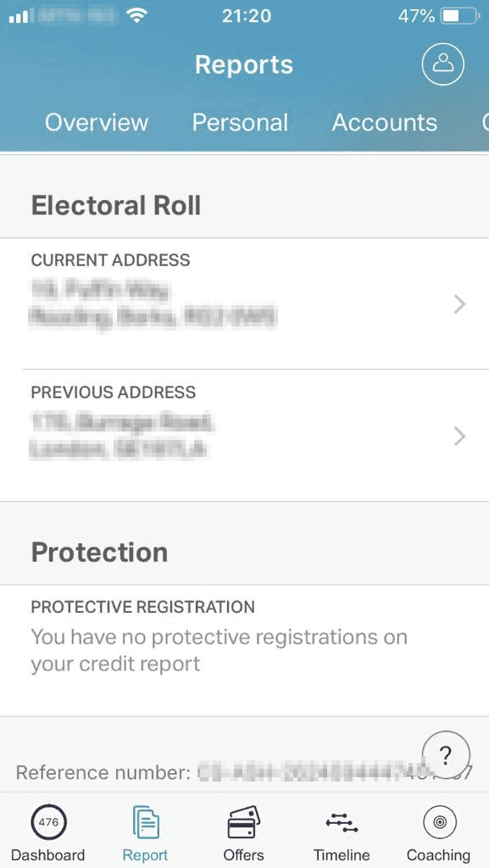
Task: Open the Offers credit cards icon
Action: (x=243, y=822)
